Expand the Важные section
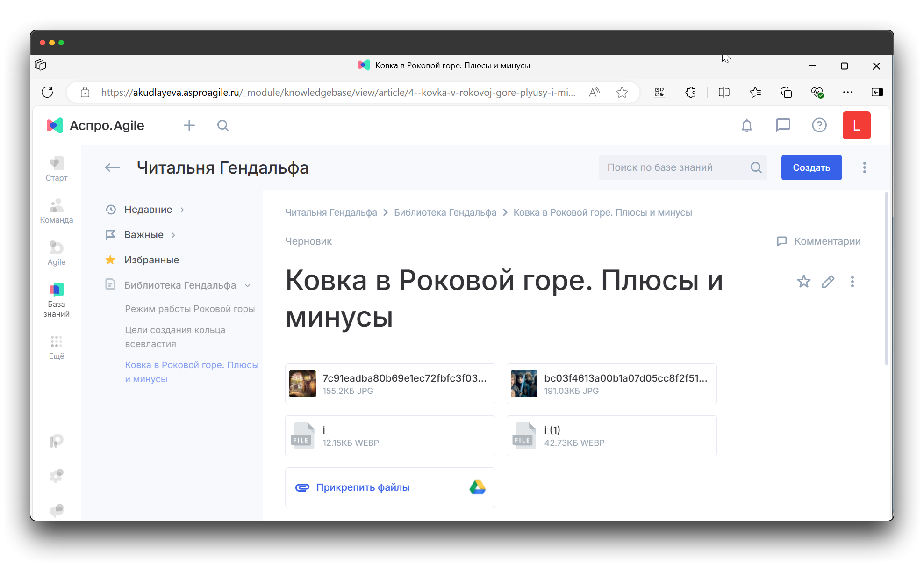 click(173, 235)
